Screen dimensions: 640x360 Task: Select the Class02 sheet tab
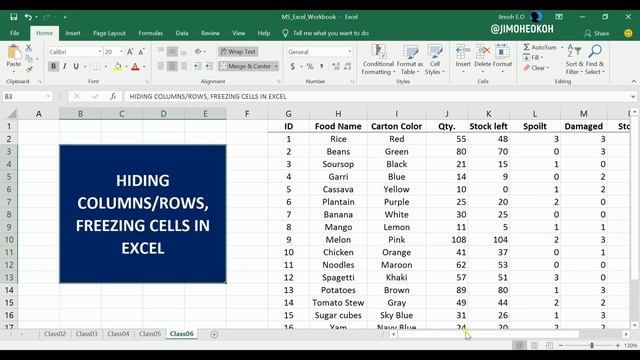coord(55,334)
